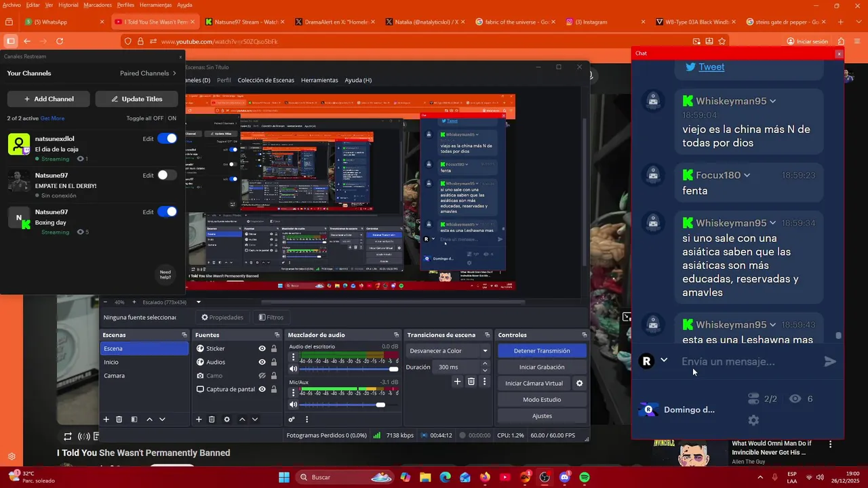Send the chat message arrow
The image size is (868, 488).
click(x=830, y=361)
